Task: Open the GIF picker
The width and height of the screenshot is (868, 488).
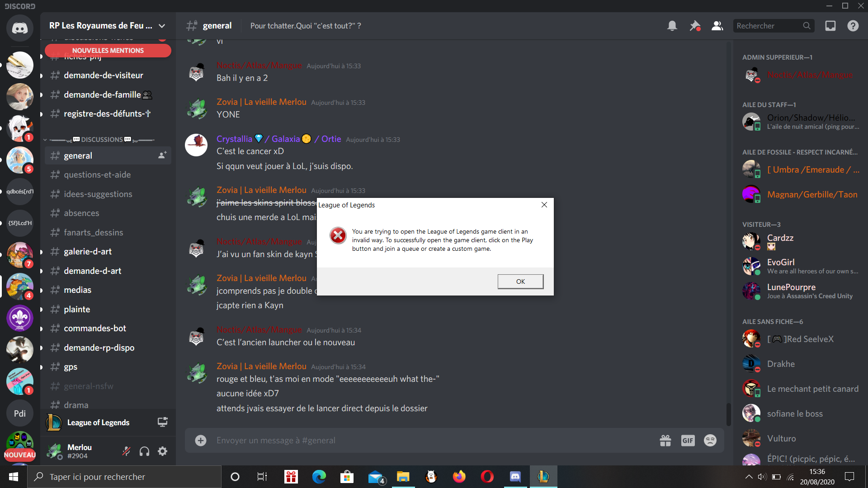Action: click(688, 440)
